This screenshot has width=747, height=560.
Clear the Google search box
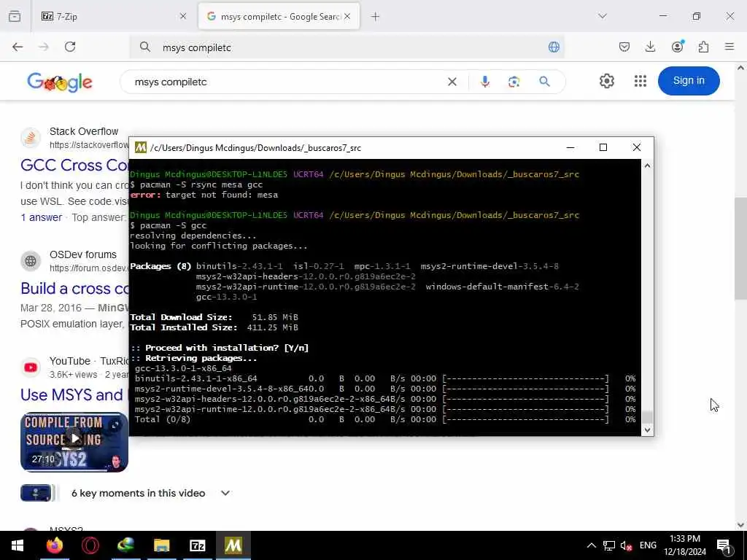point(452,82)
